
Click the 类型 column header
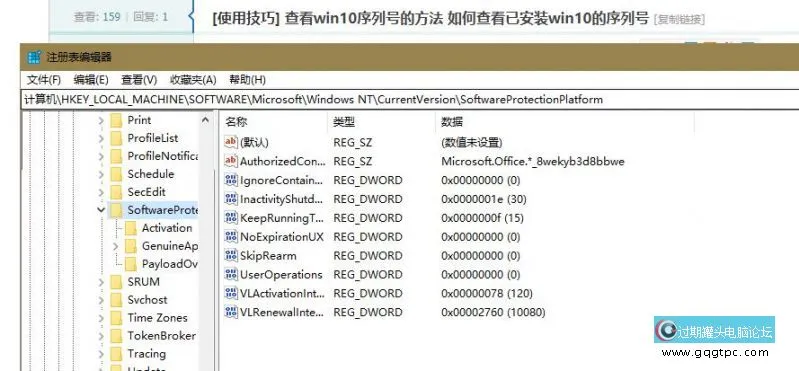click(344, 122)
